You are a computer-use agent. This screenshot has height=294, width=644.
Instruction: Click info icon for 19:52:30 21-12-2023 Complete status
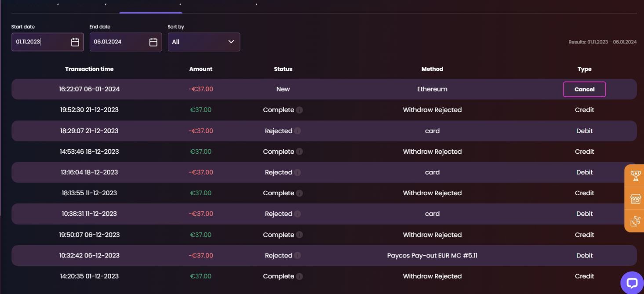[299, 110]
